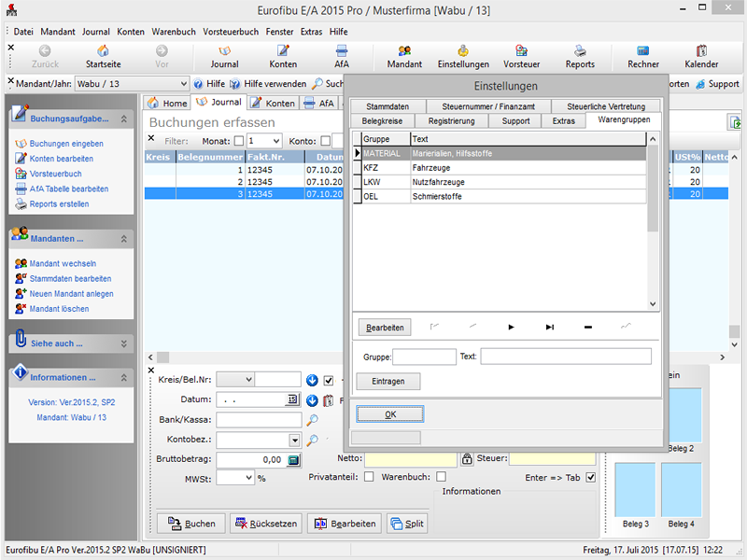Collapse the Buchungsaufgaben sidebar panel

[x=123, y=119]
